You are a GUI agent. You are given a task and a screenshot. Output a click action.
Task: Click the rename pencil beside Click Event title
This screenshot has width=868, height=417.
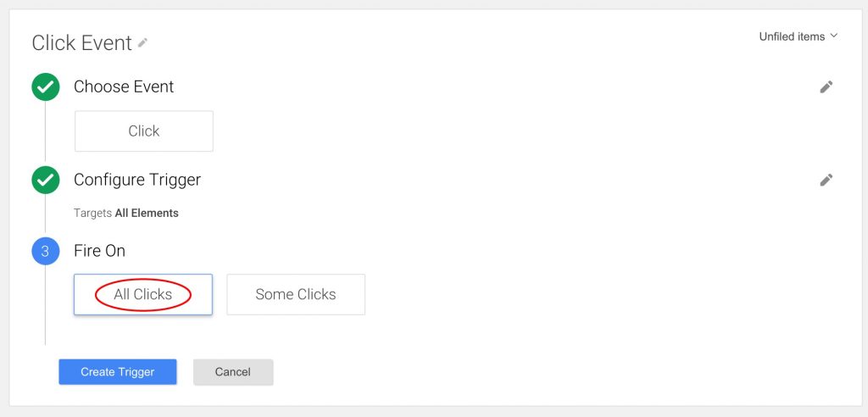(142, 42)
